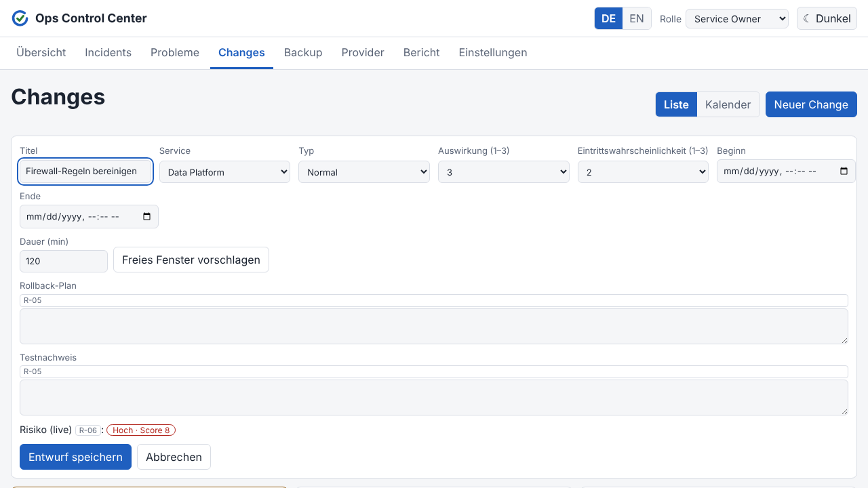The height and width of the screenshot is (488, 868).
Task: Open the Probleme tab
Action: tap(175, 52)
